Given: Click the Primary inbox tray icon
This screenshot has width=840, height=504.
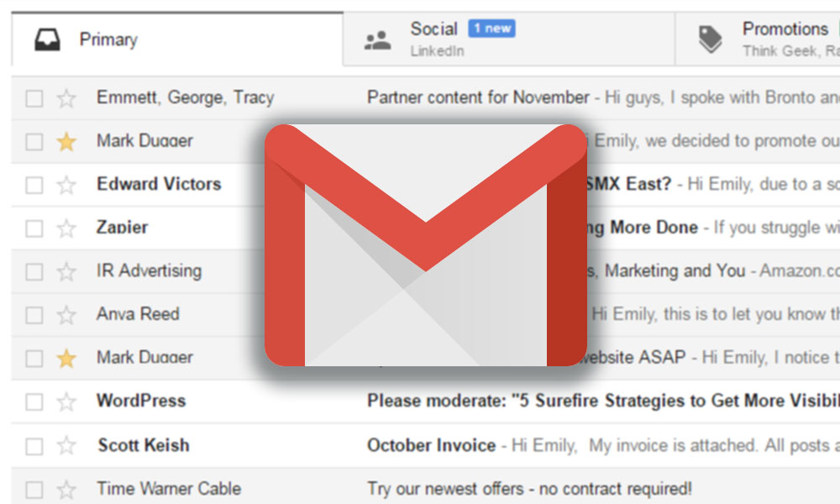Looking at the screenshot, I should click(x=47, y=39).
